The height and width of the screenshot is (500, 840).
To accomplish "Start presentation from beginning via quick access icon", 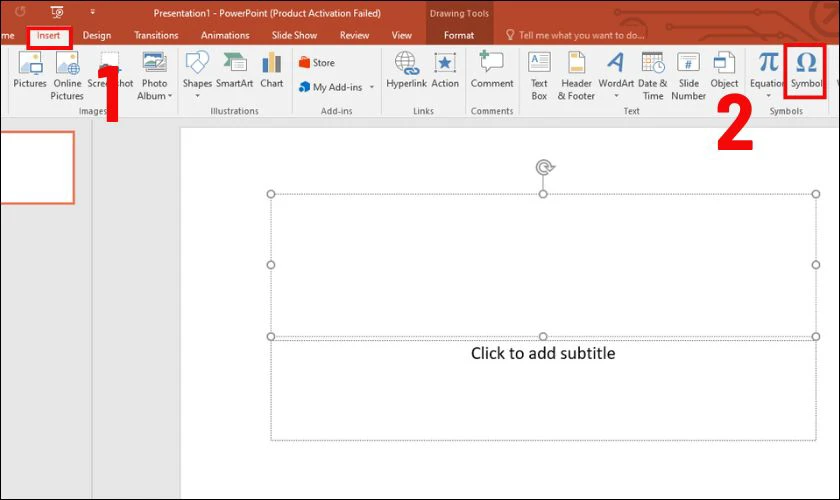I will click(57, 12).
